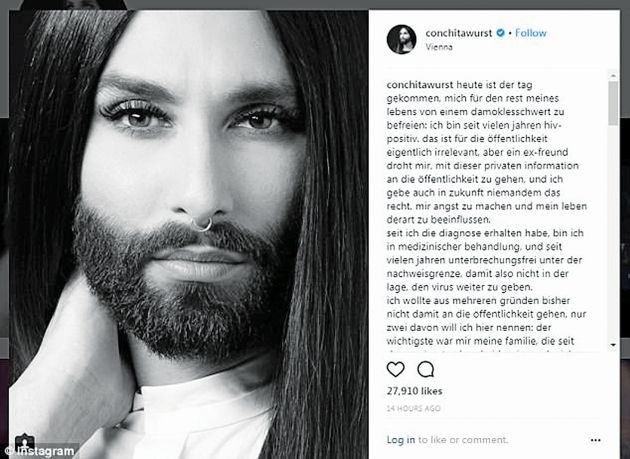Viewport: 630px width, 459px height.
Task: Click the blue verified badge
Action: pyautogui.click(x=500, y=33)
